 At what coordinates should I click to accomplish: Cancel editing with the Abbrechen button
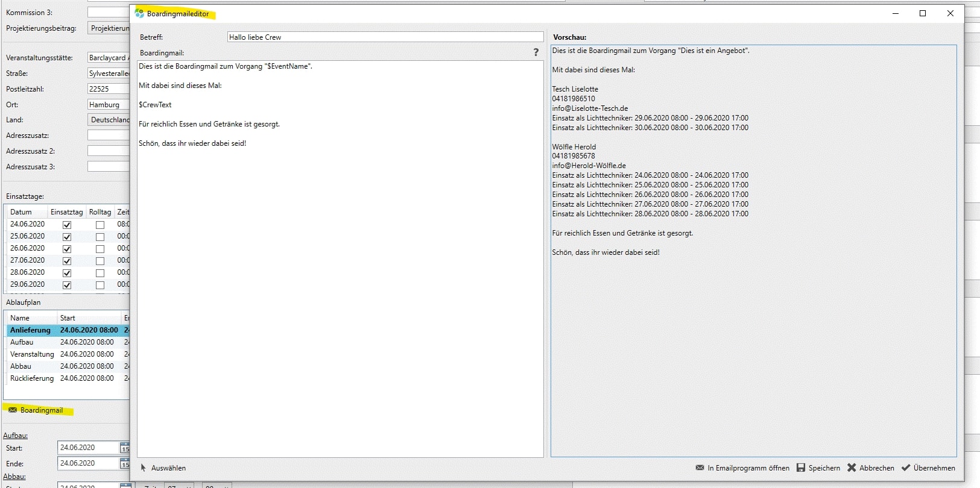pyautogui.click(x=870, y=468)
